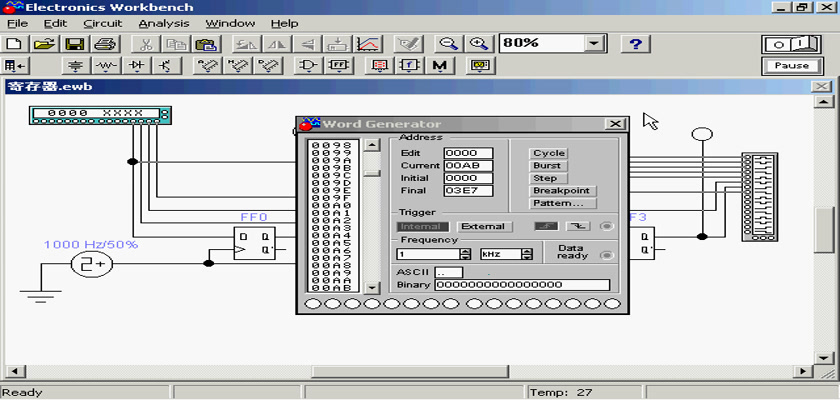The image size is (840, 400).
Task: Open the Analysis menu
Action: click(x=163, y=23)
